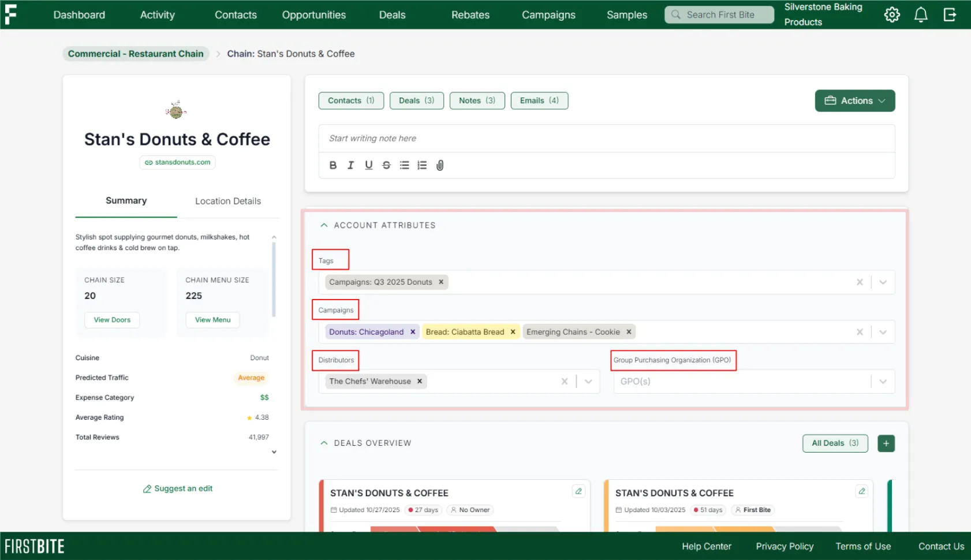The width and height of the screenshot is (971, 560).
Task: Open the Distributors dropdown arrow
Action: pos(588,381)
